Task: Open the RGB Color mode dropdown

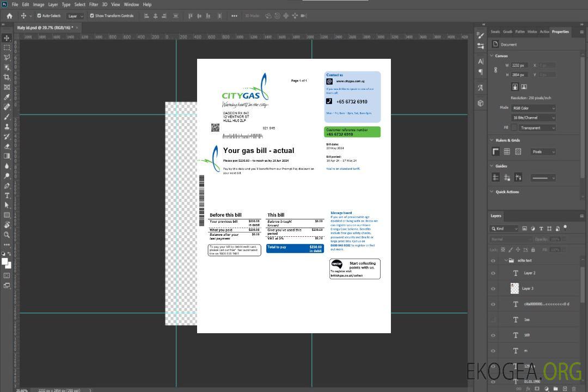Action: coord(534,108)
